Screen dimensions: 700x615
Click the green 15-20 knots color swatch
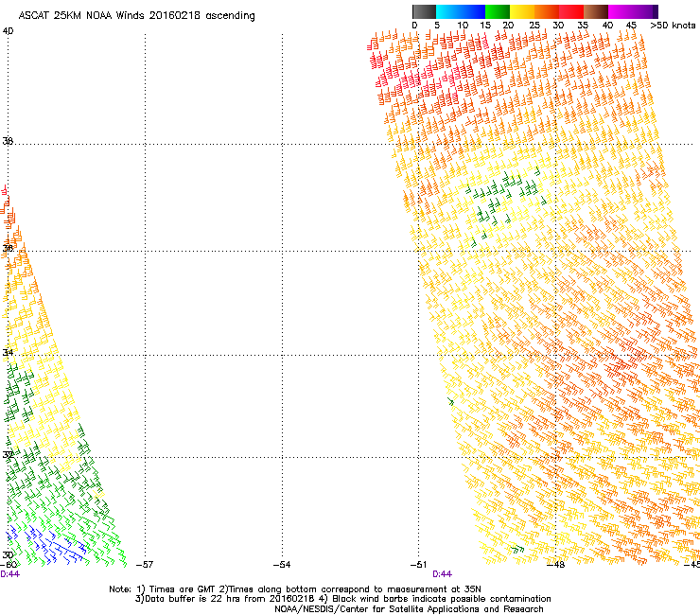[498, 11]
